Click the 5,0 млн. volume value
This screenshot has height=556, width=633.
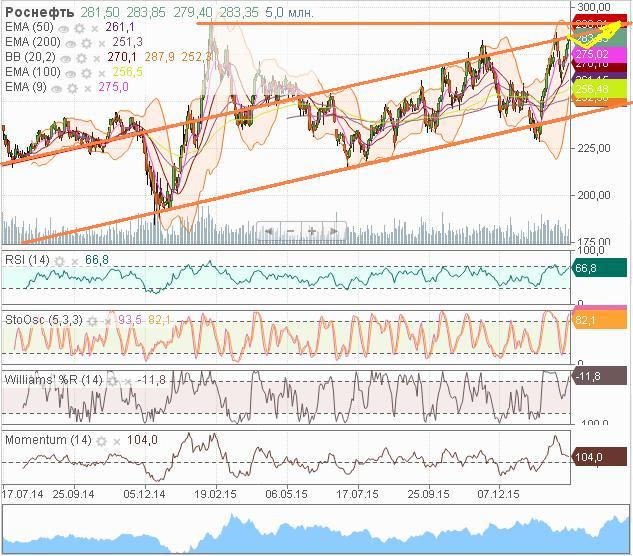289,13
